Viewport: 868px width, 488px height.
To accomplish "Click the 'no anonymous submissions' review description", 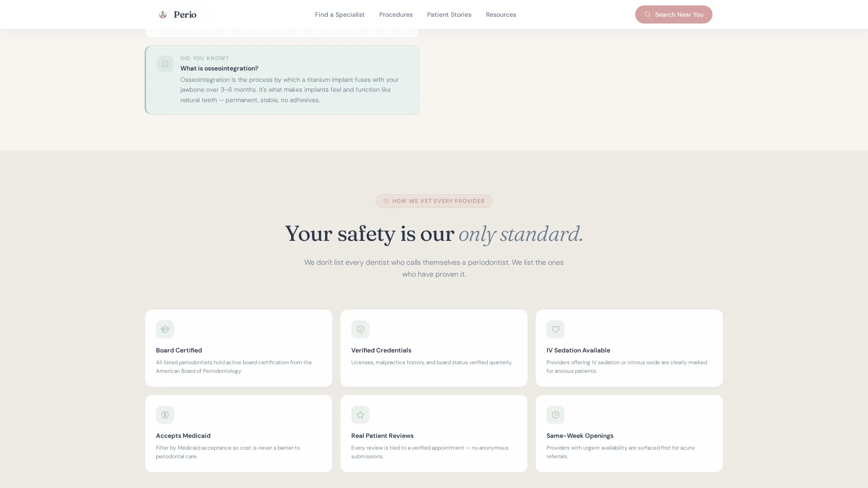I will [429, 452].
